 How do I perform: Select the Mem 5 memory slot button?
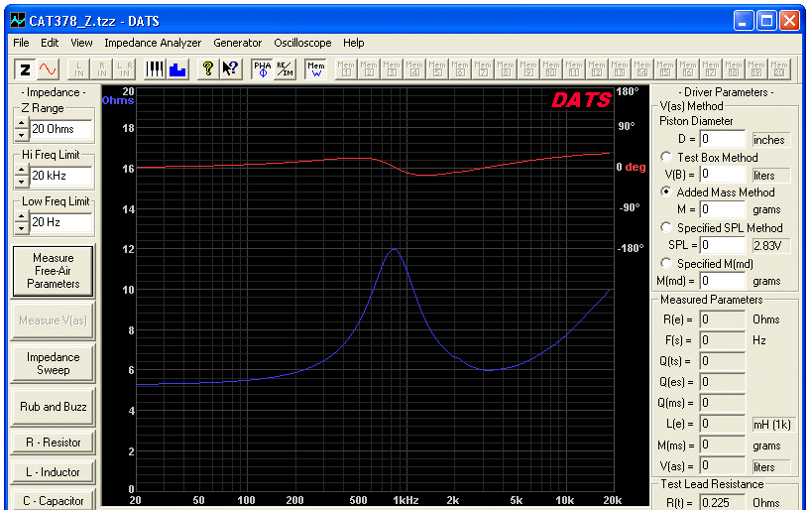437,68
